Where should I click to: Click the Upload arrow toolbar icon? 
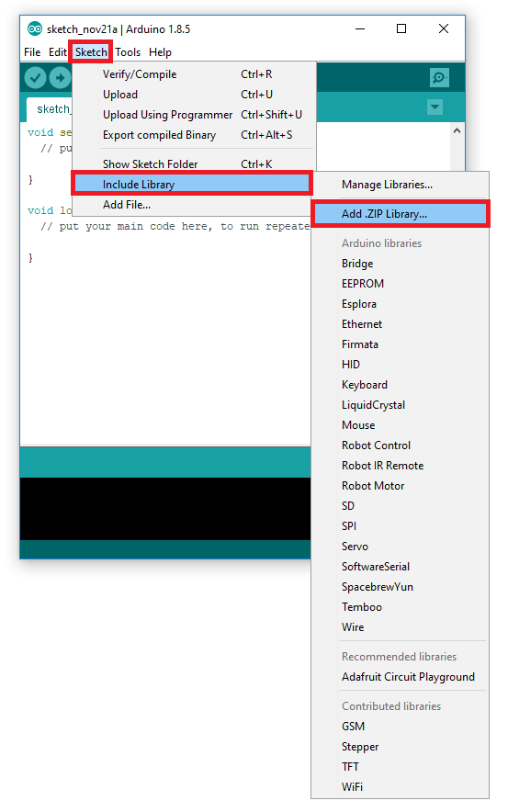point(60,78)
